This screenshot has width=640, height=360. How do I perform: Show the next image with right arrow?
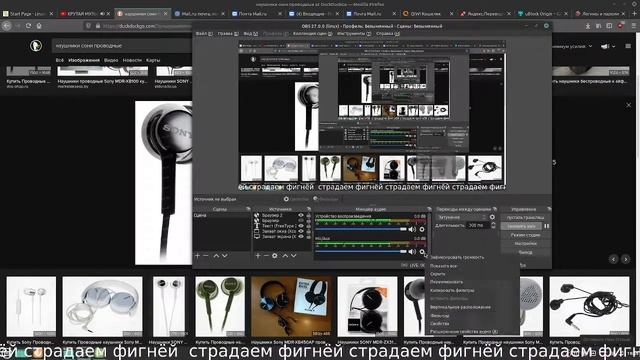625,259
